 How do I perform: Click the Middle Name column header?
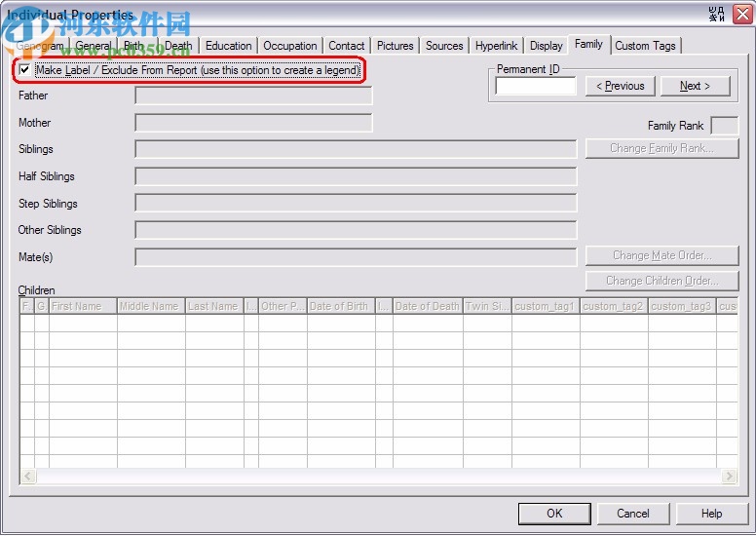click(151, 306)
